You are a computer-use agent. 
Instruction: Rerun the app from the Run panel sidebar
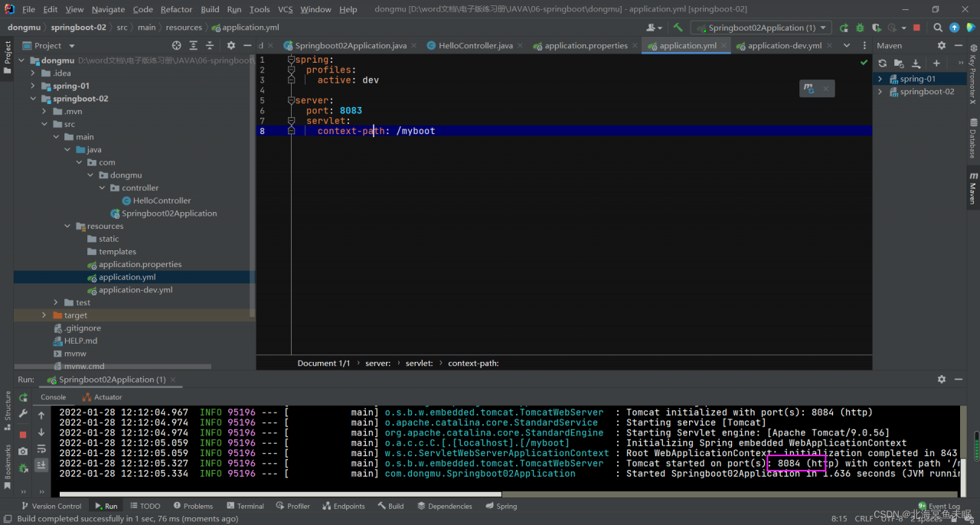point(23,398)
